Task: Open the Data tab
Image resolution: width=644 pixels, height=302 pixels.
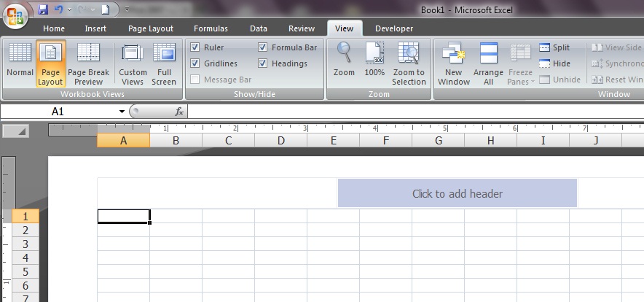Action: coord(259,28)
